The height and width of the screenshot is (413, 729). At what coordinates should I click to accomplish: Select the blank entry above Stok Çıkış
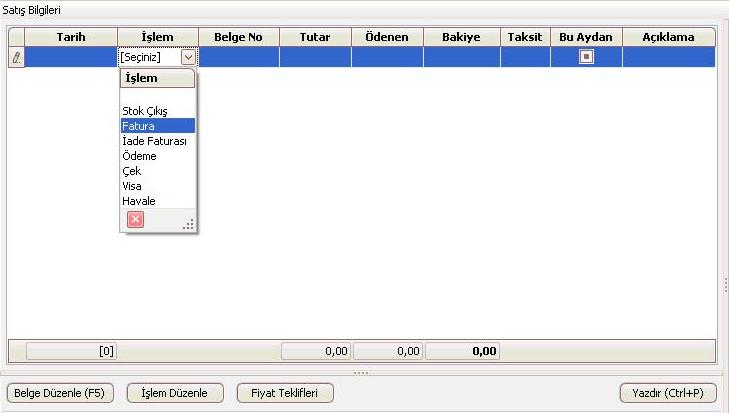(x=158, y=96)
